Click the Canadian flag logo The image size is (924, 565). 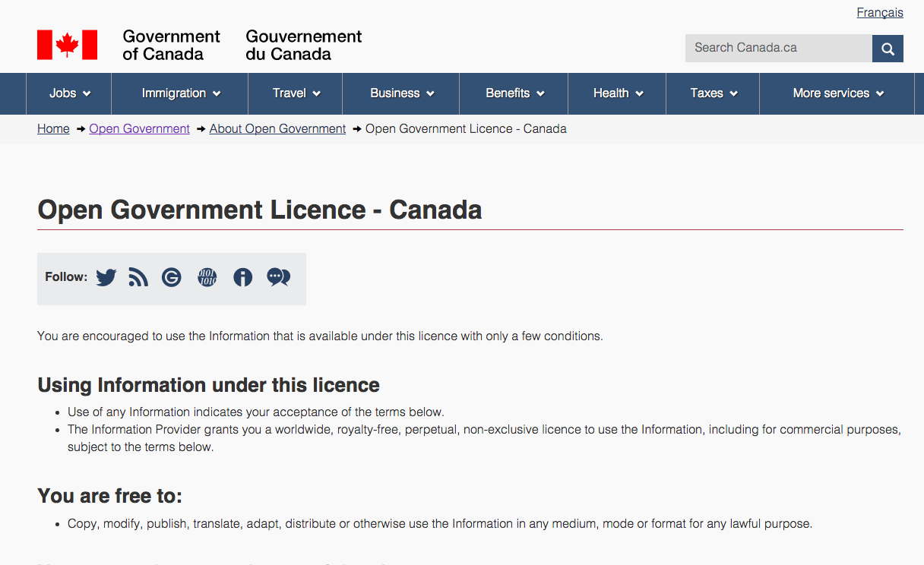(68, 45)
